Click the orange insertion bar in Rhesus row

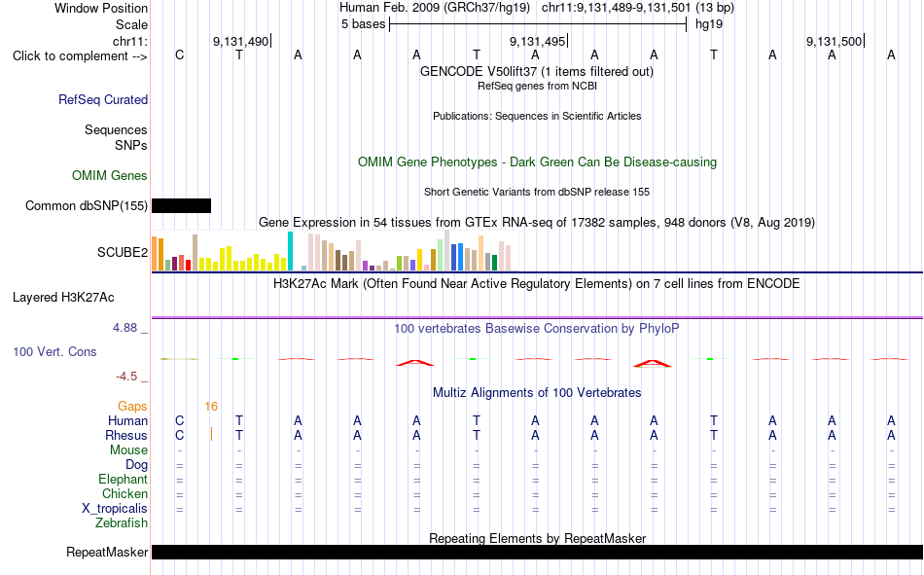click(x=212, y=435)
